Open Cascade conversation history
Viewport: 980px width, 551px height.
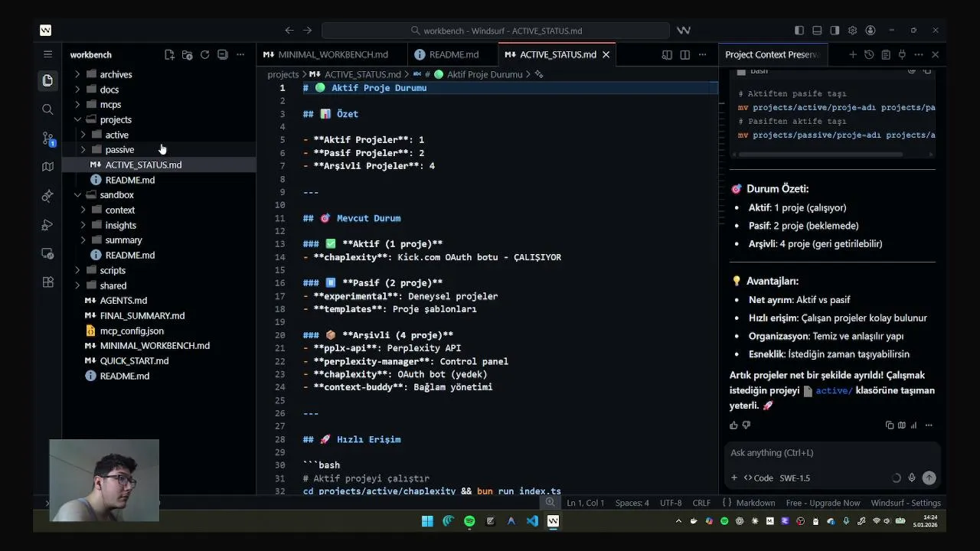(x=869, y=55)
